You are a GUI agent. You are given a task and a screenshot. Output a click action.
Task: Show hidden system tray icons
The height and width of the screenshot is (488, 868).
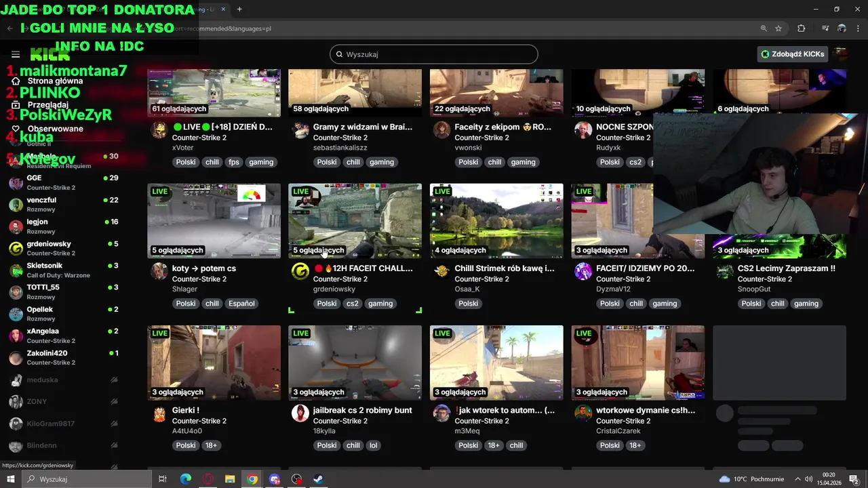tap(797, 479)
